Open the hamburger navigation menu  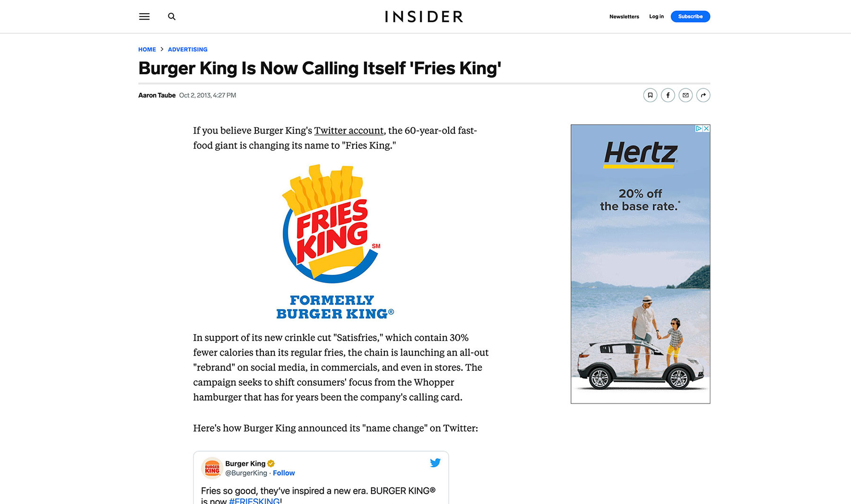point(144,17)
